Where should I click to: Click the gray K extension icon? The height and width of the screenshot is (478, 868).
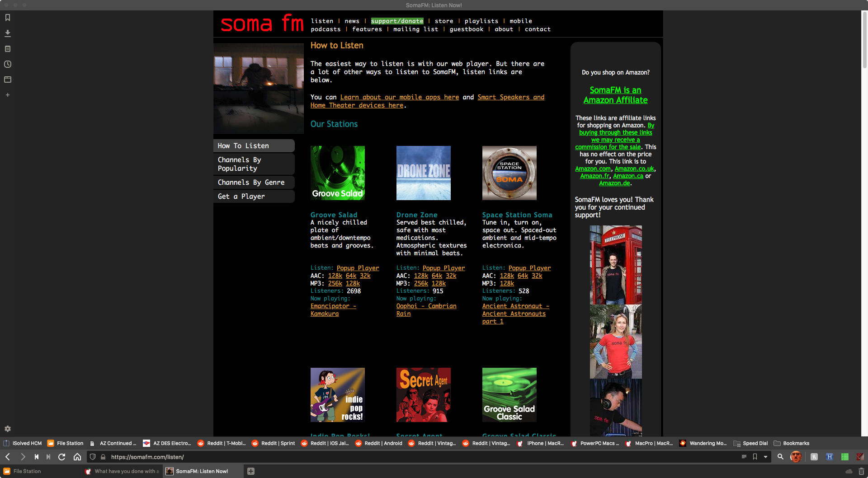point(814,457)
